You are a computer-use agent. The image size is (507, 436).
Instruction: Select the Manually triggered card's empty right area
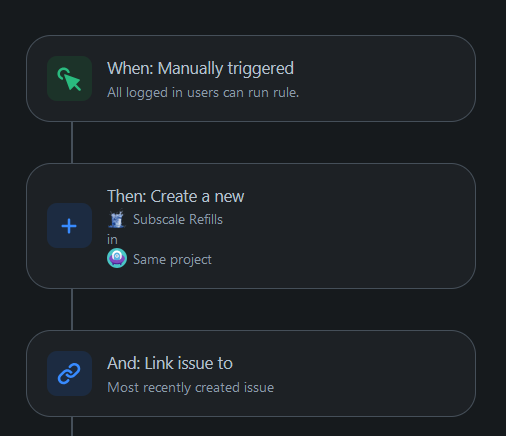pyautogui.click(x=383, y=79)
